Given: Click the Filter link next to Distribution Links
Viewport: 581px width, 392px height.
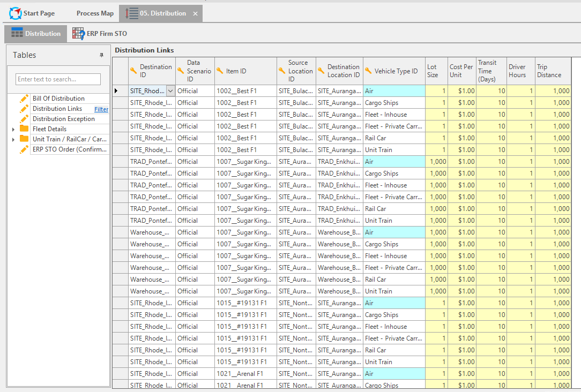Looking at the screenshot, I should [101, 109].
